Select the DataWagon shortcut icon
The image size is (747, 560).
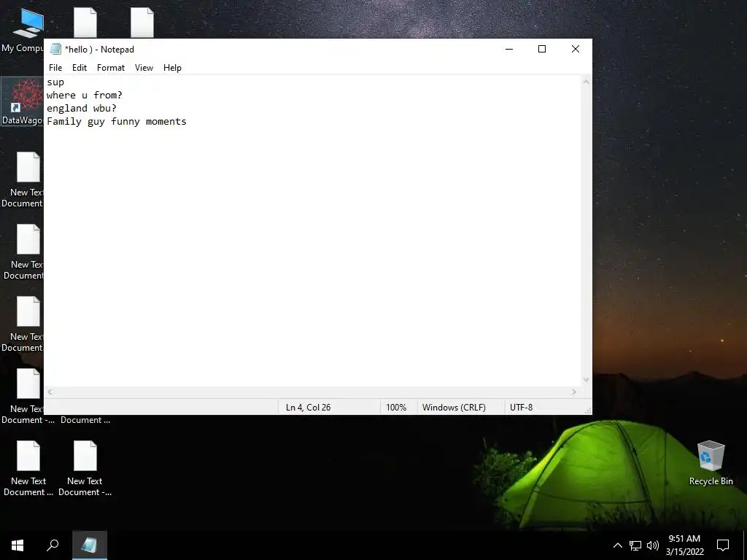click(x=22, y=101)
